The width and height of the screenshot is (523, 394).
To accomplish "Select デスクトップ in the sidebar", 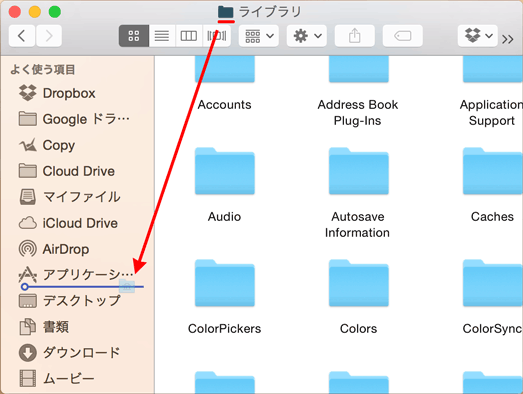I will (x=77, y=301).
